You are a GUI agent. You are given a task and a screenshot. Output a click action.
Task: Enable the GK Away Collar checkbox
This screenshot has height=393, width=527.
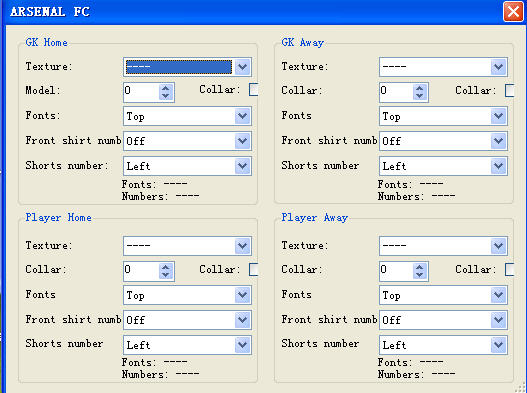510,90
